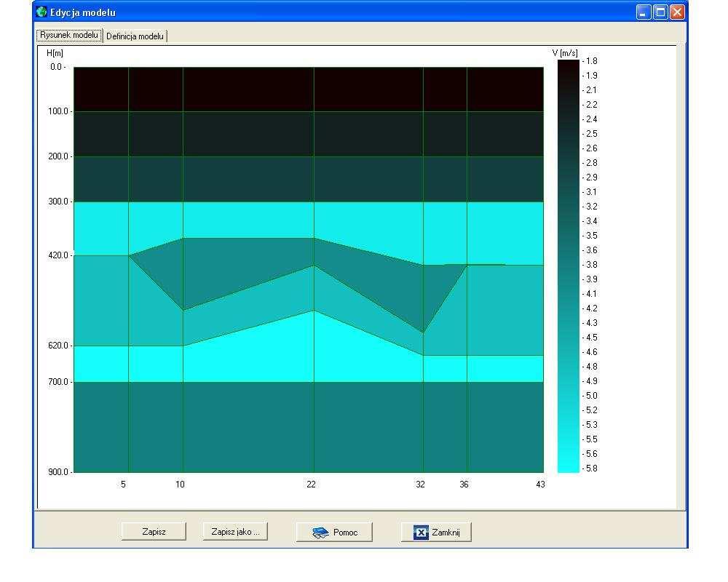Click the horizontal axis label 43
This screenshot has width=728, height=582.
pyautogui.click(x=540, y=484)
